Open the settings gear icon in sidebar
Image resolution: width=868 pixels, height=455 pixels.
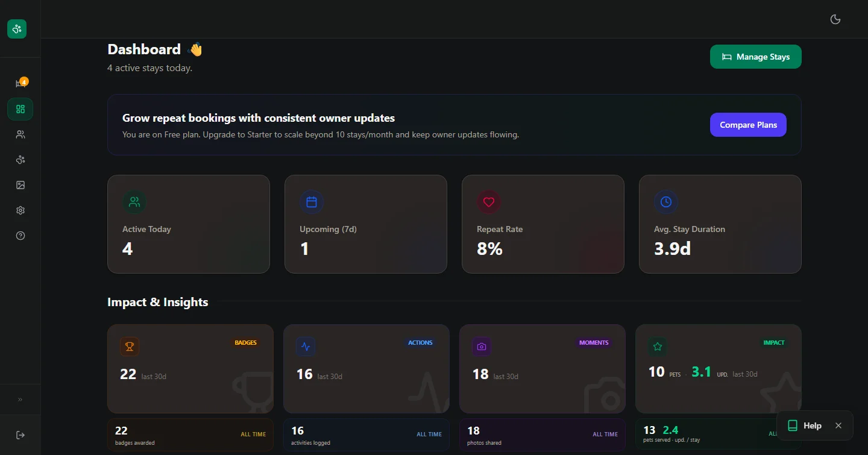pyautogui.click(x=20, y=210)
